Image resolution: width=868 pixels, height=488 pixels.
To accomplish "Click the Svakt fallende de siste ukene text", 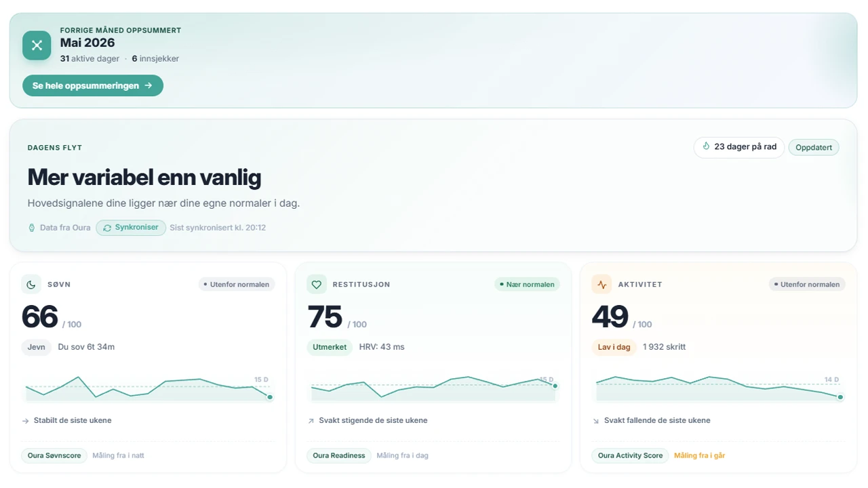I will [x=657, y=421].
